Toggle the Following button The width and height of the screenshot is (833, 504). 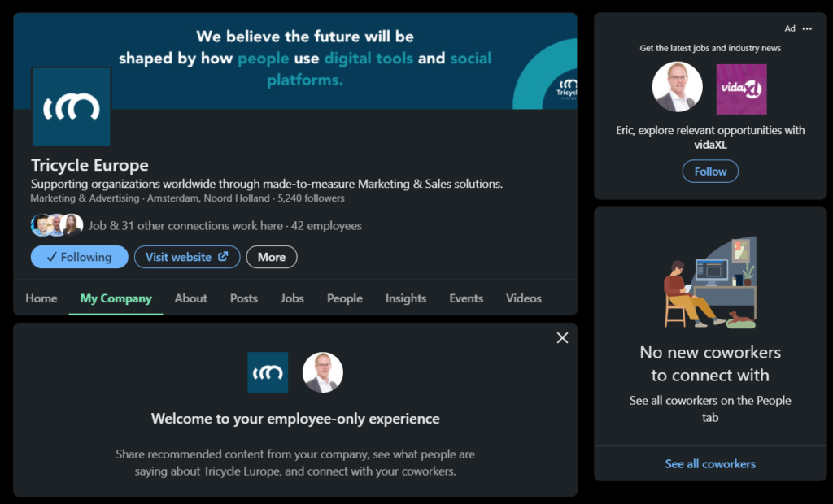(79, 257)
